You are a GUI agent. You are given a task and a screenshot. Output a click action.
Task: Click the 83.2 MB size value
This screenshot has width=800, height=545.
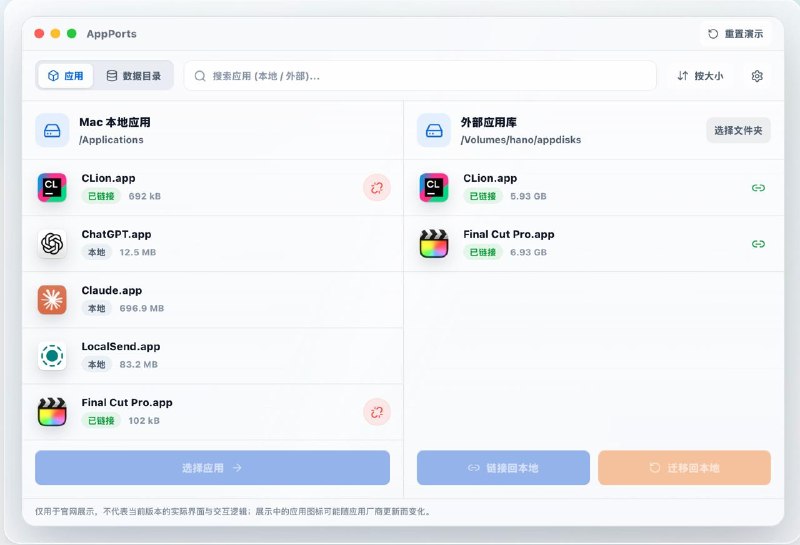tap(139, 364)
